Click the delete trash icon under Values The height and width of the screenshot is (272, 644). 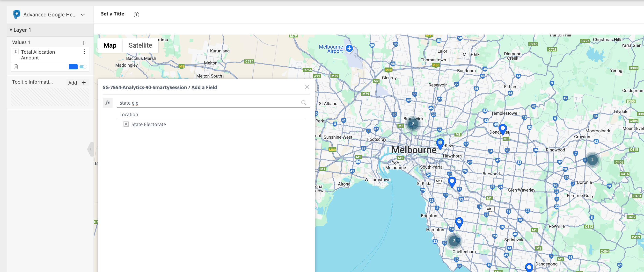(x=16, y=67)
